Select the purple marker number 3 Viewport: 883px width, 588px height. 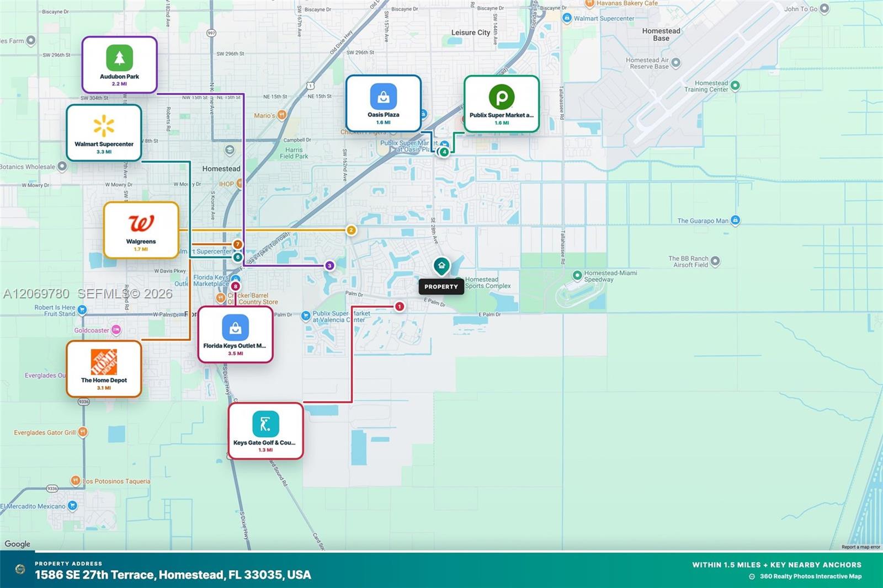click(329, 265)
